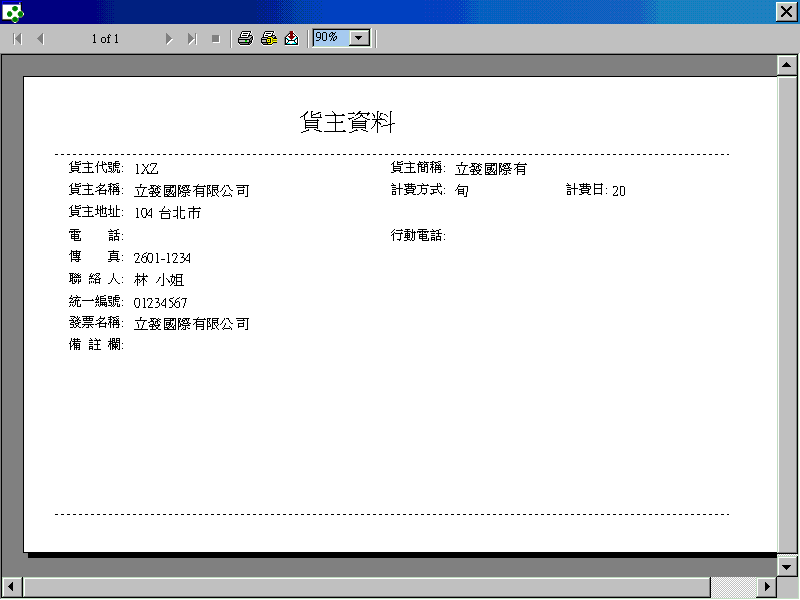800x600 pixels.
Task: Click the 貨主簡稱 label
Action: 418,167
